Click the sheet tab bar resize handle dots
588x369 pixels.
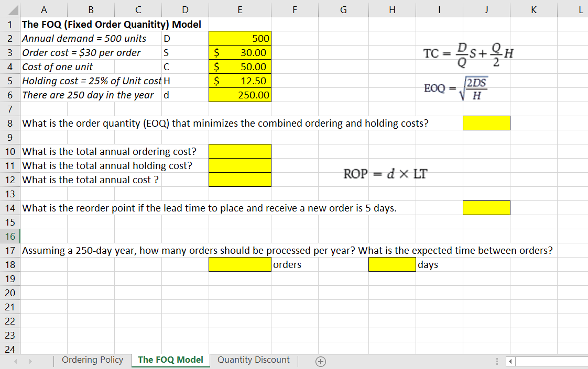coord(497,362)
